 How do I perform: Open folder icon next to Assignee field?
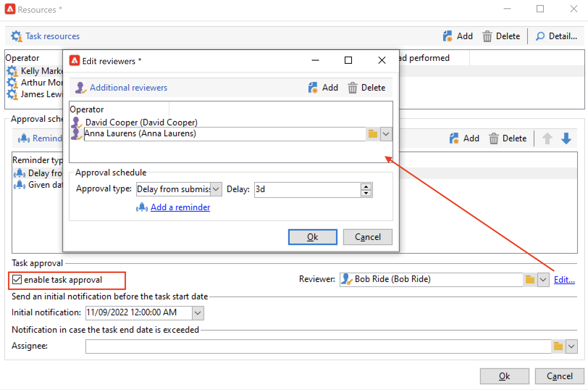coord(558,347)
